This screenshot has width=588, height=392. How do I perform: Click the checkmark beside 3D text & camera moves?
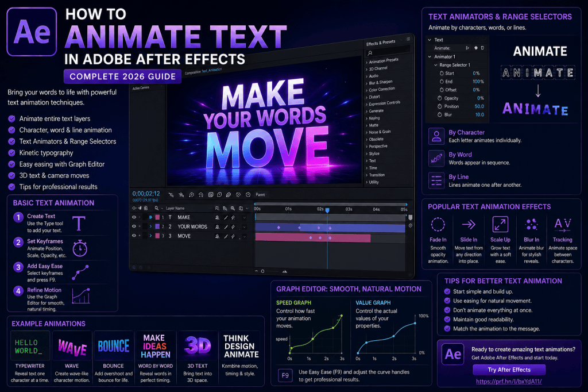coord(11,175)
